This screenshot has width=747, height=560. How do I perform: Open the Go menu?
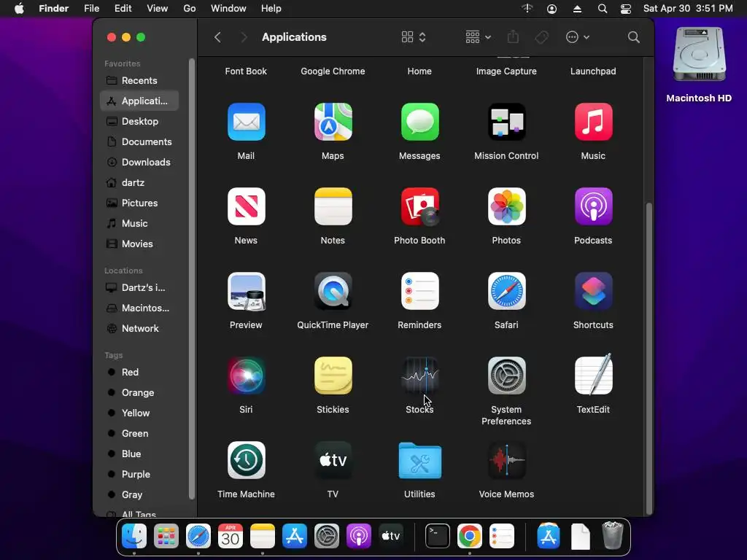(x=190, y=8)
